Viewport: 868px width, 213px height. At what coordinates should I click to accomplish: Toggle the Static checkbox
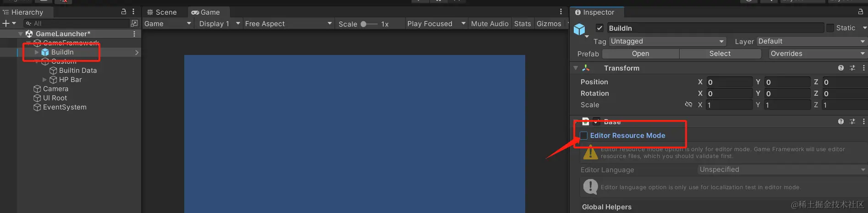pyautogui.click(x=830, y=28)
